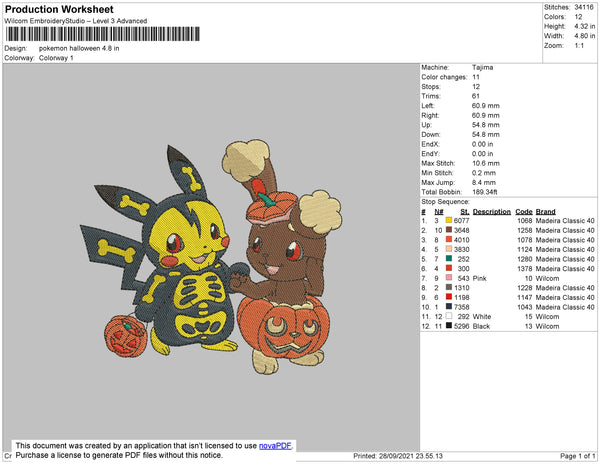Click the Max Jump value '8.4 mm'
The width and height of the screenshot is (600, 464).
click(484, 182)
